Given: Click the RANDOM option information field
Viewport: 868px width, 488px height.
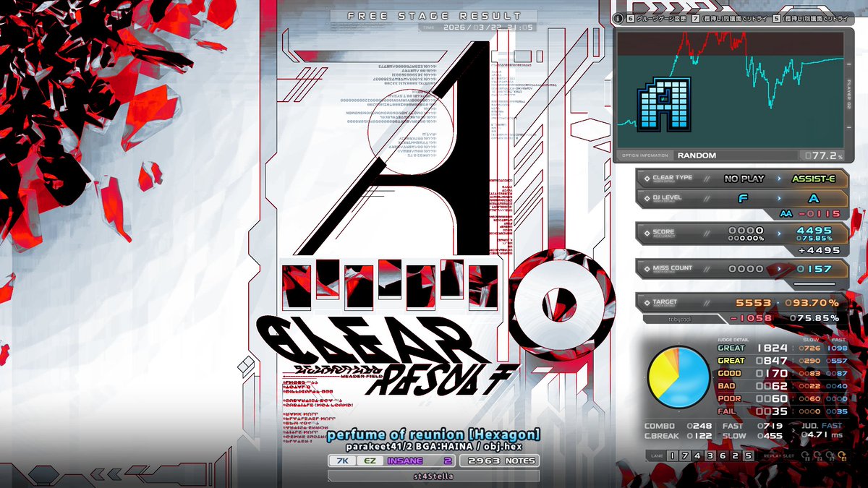Looking at the screenshot, I should [736, 155].
